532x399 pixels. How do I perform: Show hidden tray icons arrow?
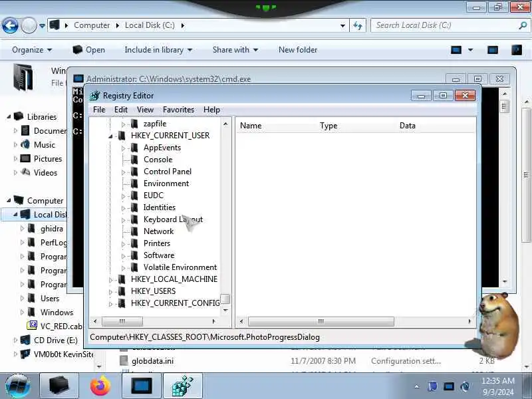pyautogui.click(x=417, y=386)
